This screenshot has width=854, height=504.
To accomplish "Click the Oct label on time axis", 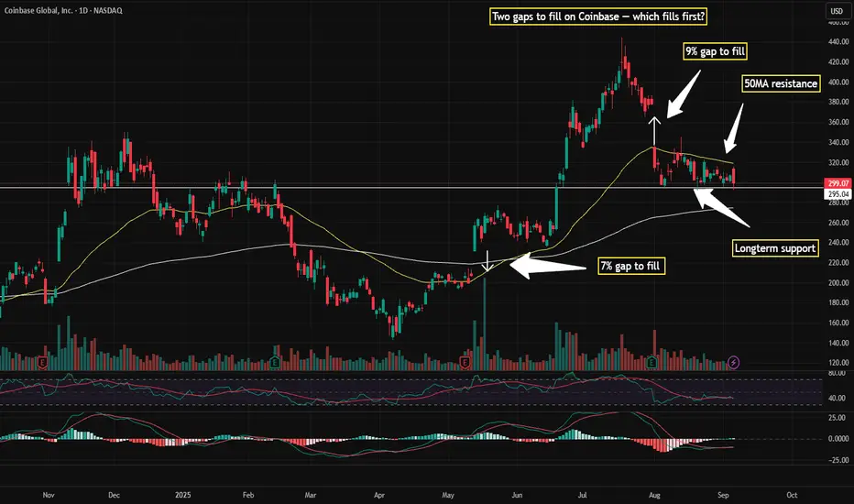I will [x=792, y=495].
